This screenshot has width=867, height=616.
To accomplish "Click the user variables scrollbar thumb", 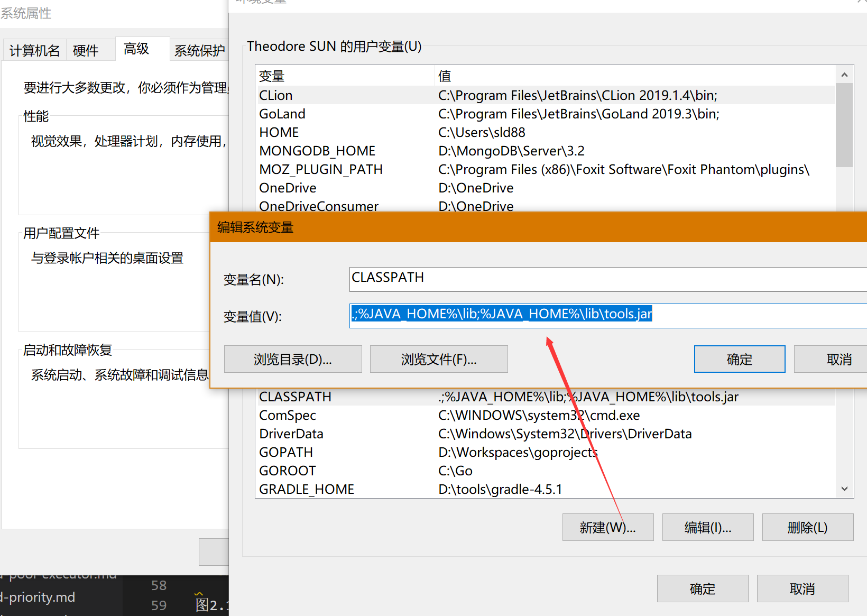I will (x=844, y=125).
